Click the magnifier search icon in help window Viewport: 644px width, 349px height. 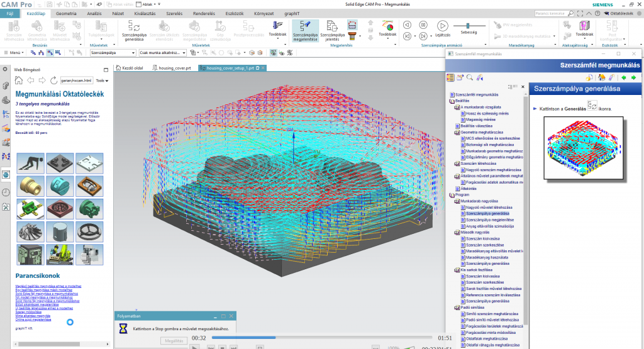469,77
